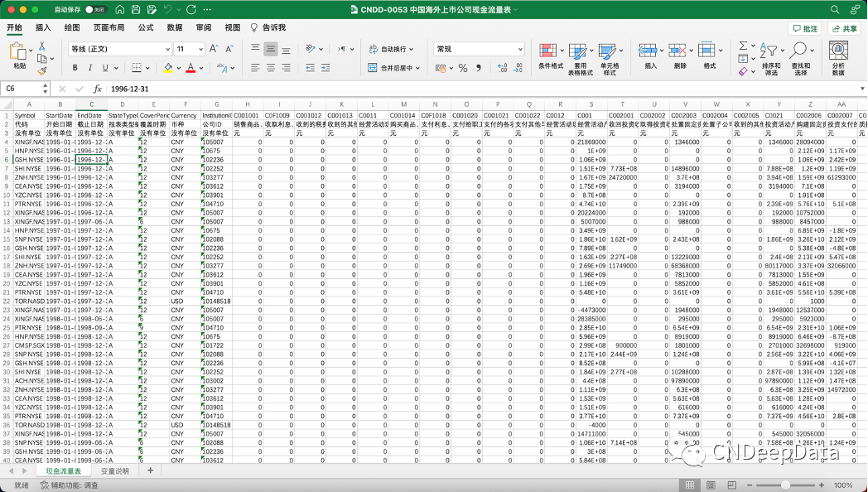Click the fx insert function icon

(x=98, y=89)
